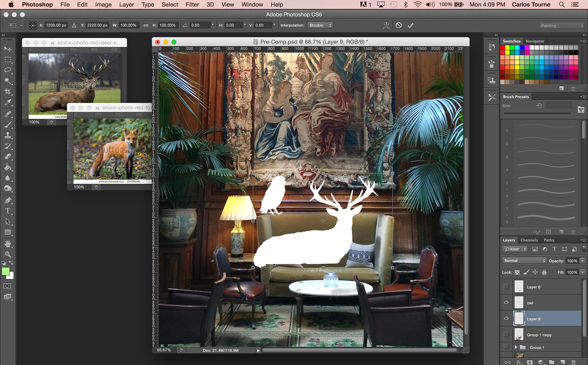The image size is (588, 365).
Task: Click the warp mode switch icon
Action: tap(386, 25)
